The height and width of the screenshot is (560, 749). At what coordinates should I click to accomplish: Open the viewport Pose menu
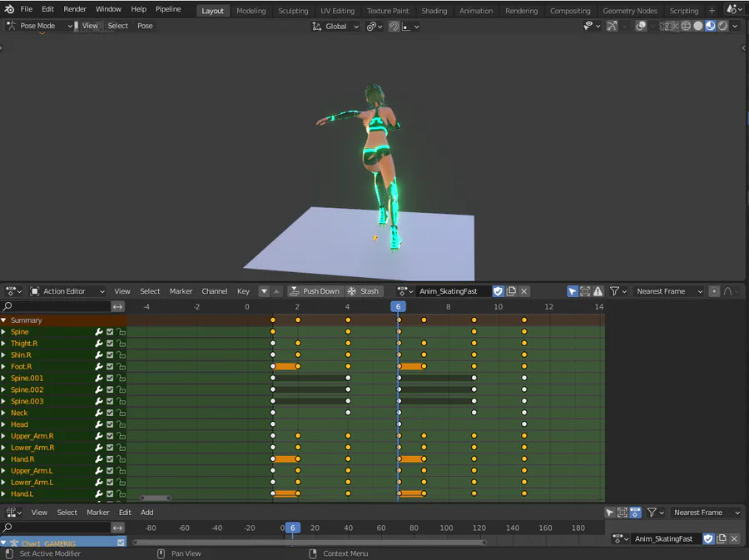pyautogui.click(x=145, y=26)
